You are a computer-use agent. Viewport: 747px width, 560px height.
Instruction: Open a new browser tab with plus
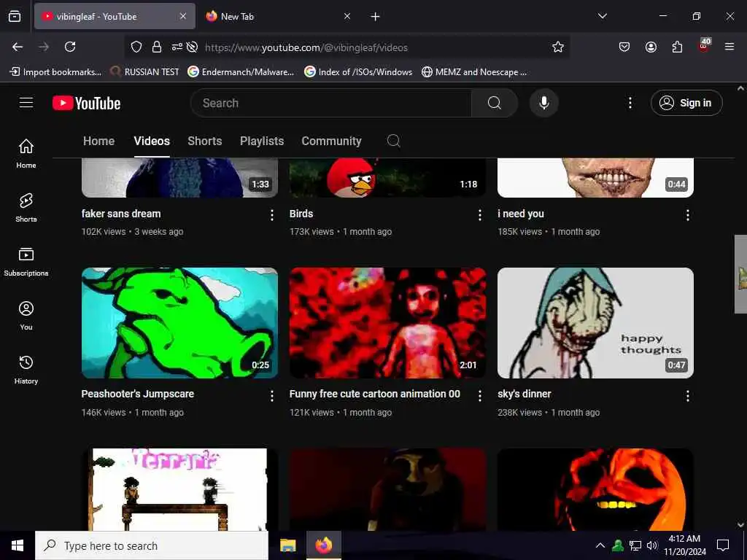(x=376, y=17)
